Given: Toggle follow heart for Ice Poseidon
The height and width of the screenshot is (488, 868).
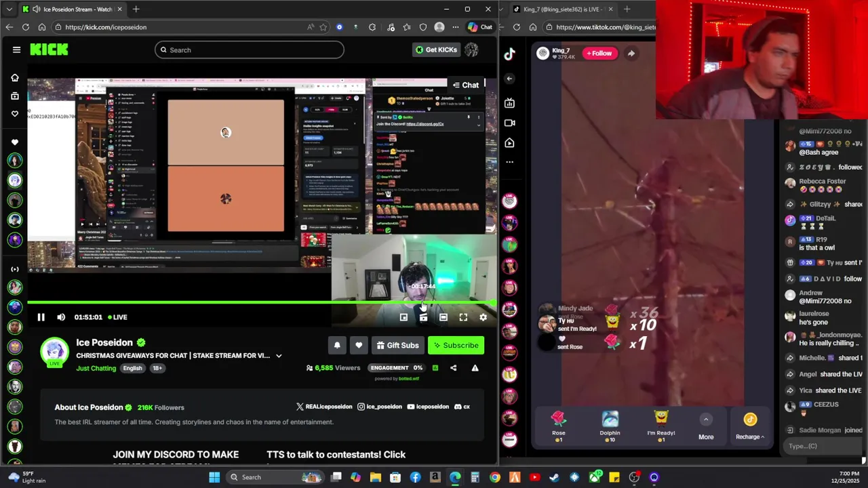Looking at the screenshot, I should point(359,346).
